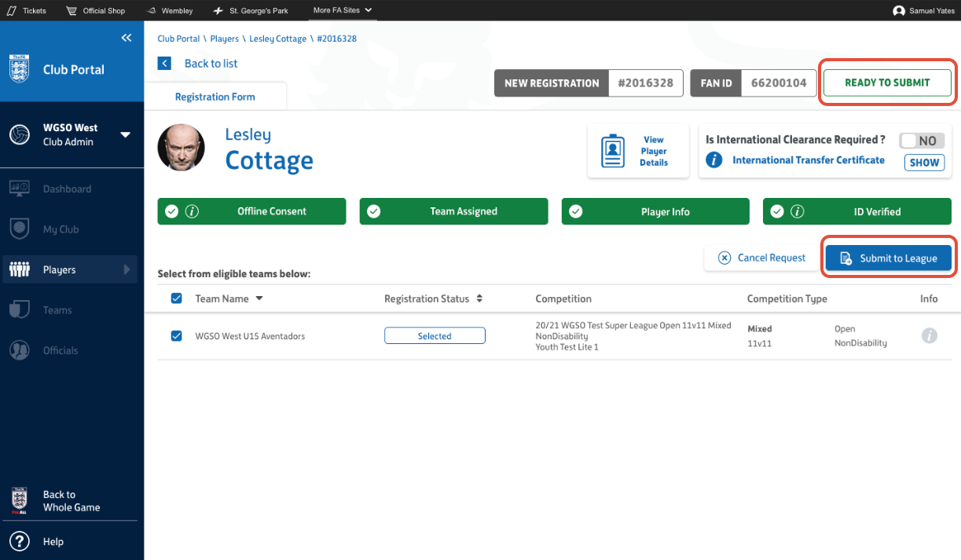Viewport: 961px width, 560px height.
Task: Open the Samuel Yates user account
Action: click(x=924, y=11)
